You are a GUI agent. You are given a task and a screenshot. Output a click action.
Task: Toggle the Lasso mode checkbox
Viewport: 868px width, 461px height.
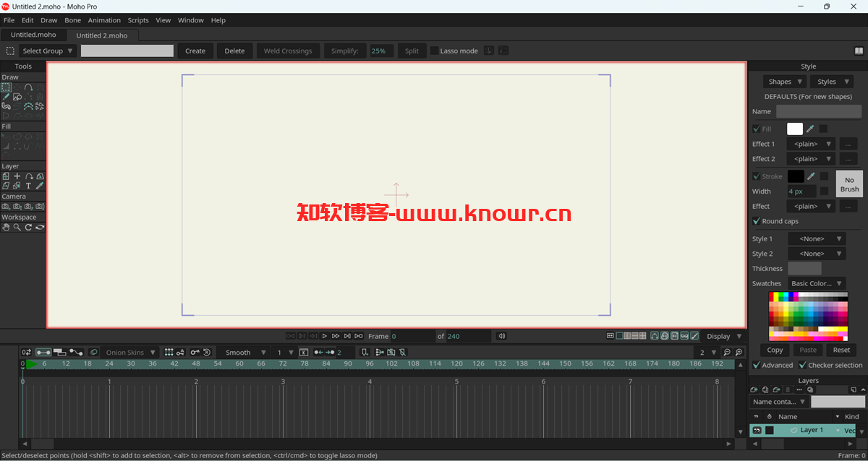point(434,51)
